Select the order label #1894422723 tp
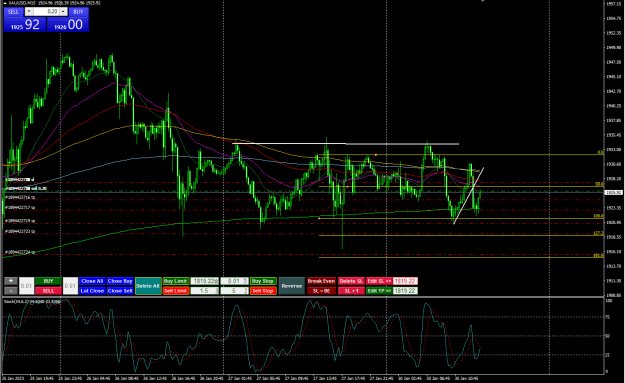The height and width of the screenshot is (383, 625). pyautogui.click(x=20, y=231)
